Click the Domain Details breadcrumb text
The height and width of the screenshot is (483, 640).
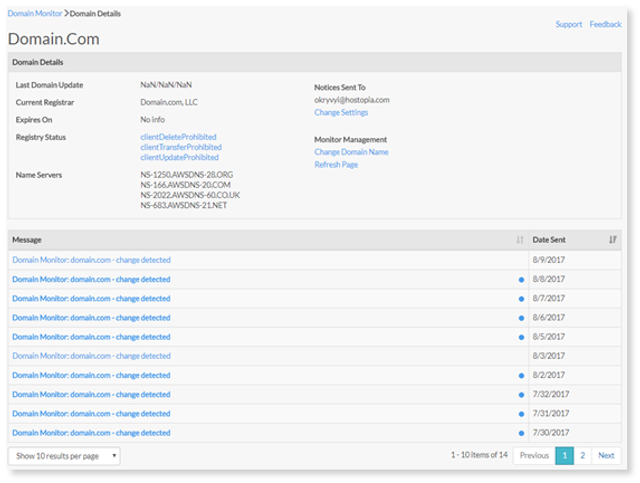(x=95, y=13)
